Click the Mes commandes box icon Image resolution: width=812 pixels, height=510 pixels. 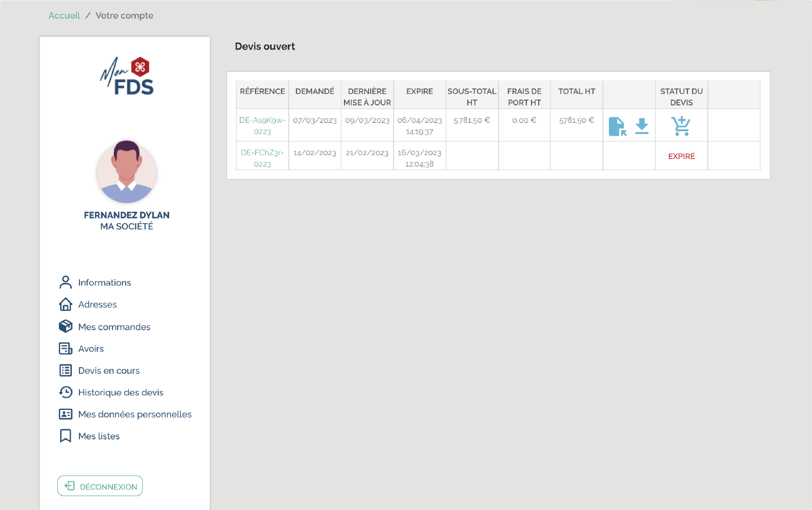[66, 326]
